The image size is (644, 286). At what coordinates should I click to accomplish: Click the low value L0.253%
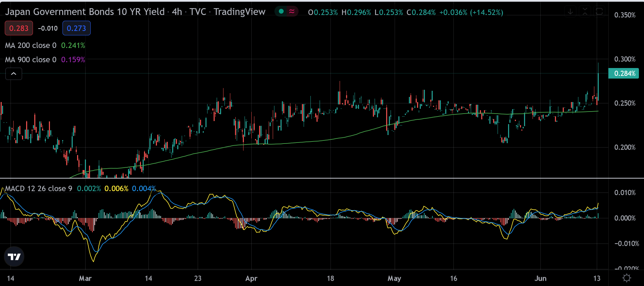click(x=389, y=12)
